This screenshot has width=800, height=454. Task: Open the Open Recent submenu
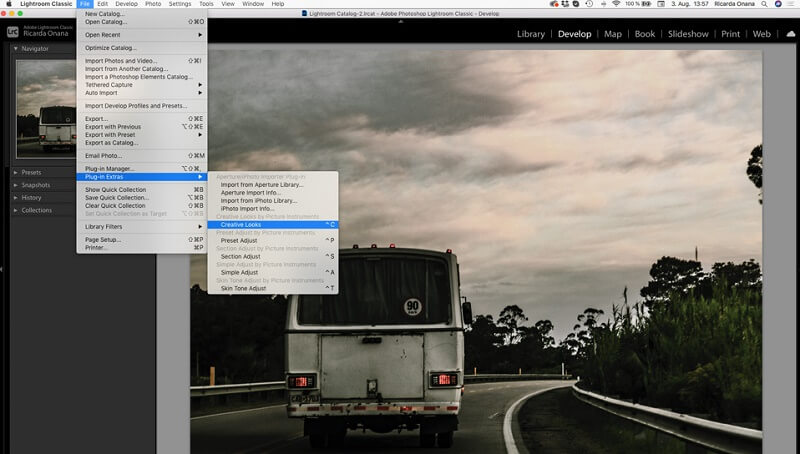point(142,35)
